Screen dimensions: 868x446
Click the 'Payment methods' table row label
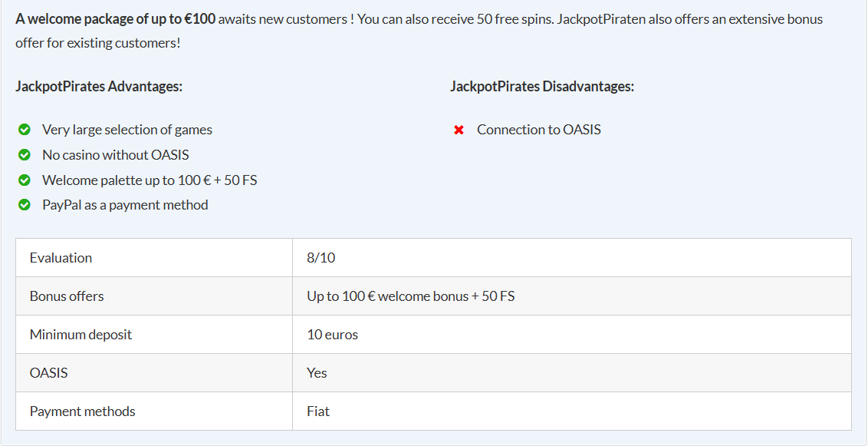pos(82,411)
